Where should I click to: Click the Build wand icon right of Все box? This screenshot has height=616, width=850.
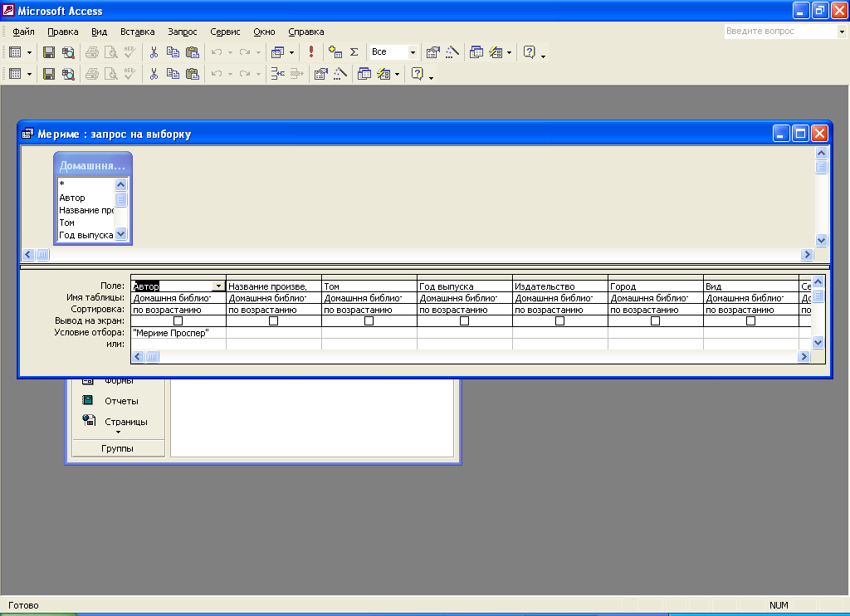click(x=452, y=52)
